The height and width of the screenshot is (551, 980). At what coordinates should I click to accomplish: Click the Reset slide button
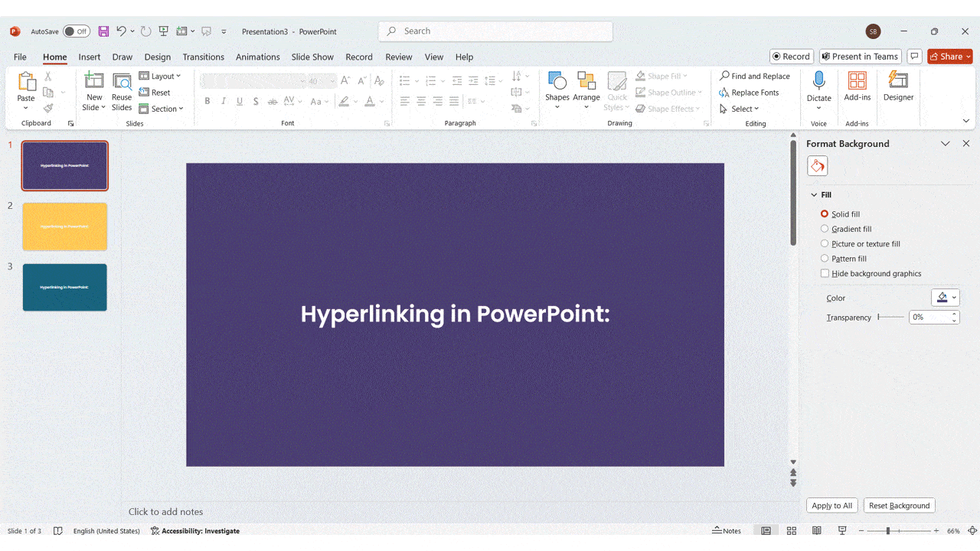(155, 93)
